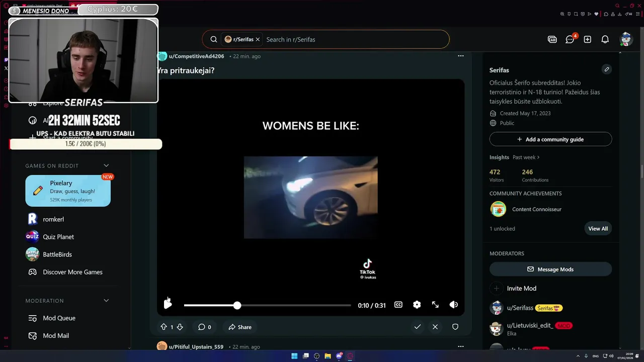This screenshot has height=362, width=644.
Task: Open the browser extensions cube icon
Action: click(x=606, y=14)
